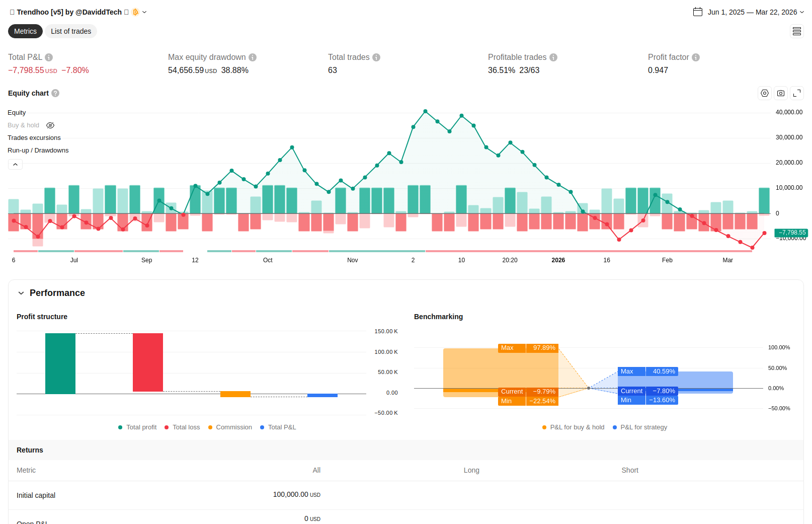Click the red Total loss bar

[x=148, y=362]
